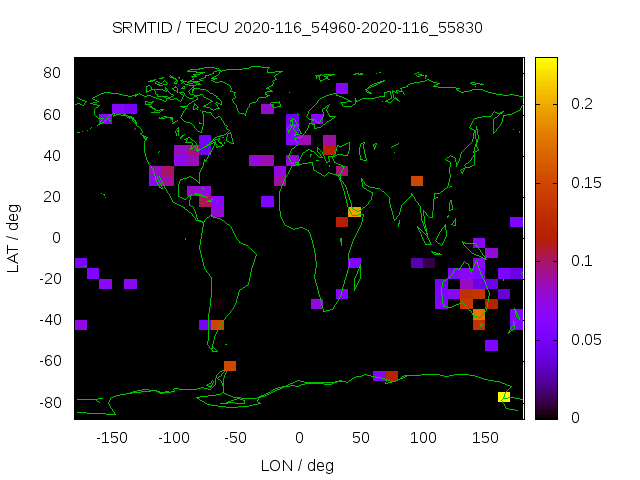Click the orange cell over central Asia
This screenshot has width=640, height=480.
(417, 181)
